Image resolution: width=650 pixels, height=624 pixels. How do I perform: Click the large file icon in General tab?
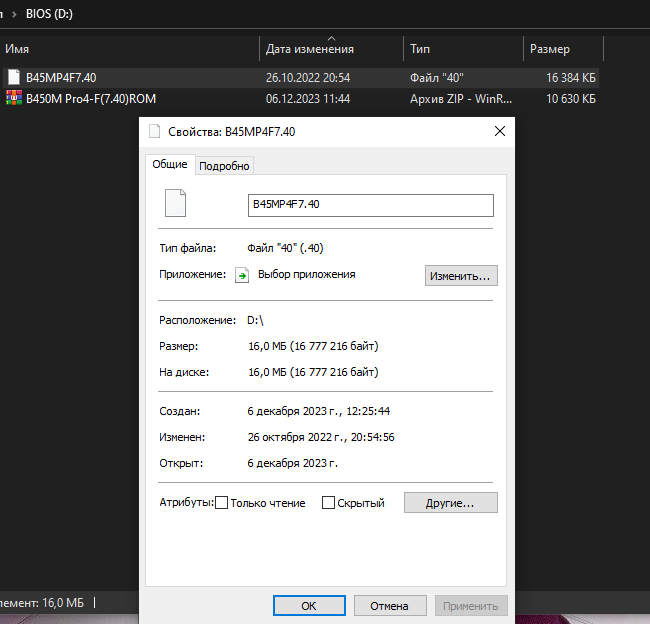pos(175,203)
